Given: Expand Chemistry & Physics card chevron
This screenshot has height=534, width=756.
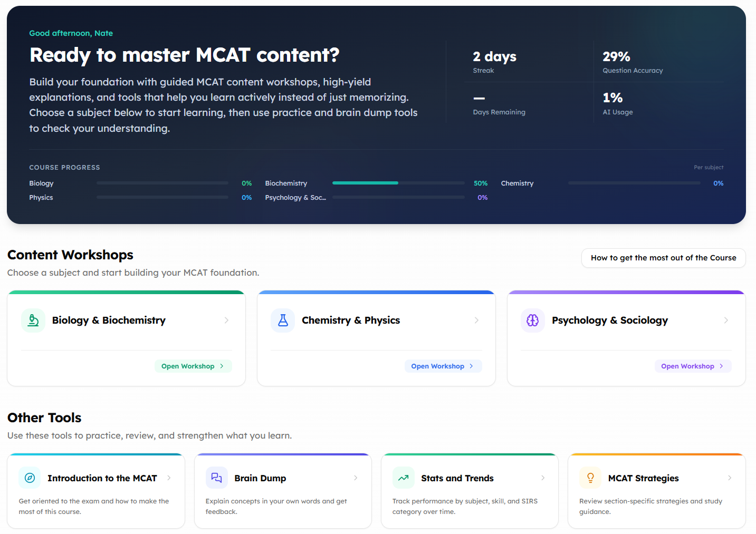Looking at the screenshot, I should tap(476, 321).
